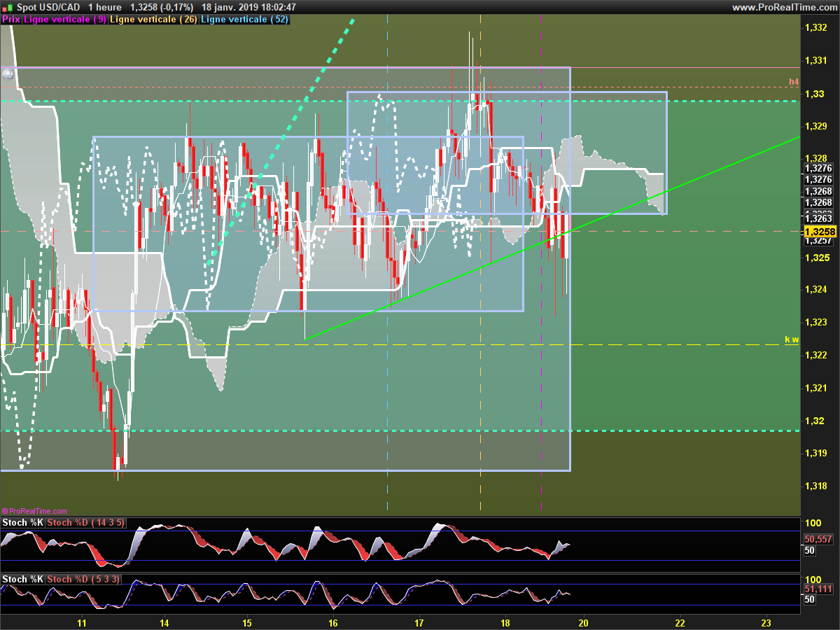Image resolution: width=840 pixels, height=630 pixels.
Task: Open the ©ProRealTime.com copyright link
Action: tap(34, 511)
